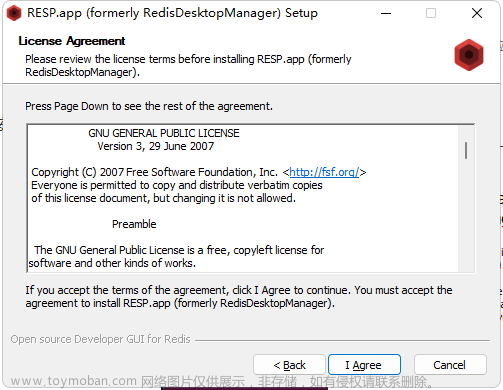Image resolution: width=503 pixels, height=390 pixels.
Task: Click the RESP.app icon in title bar
Action: coord(14,13)
